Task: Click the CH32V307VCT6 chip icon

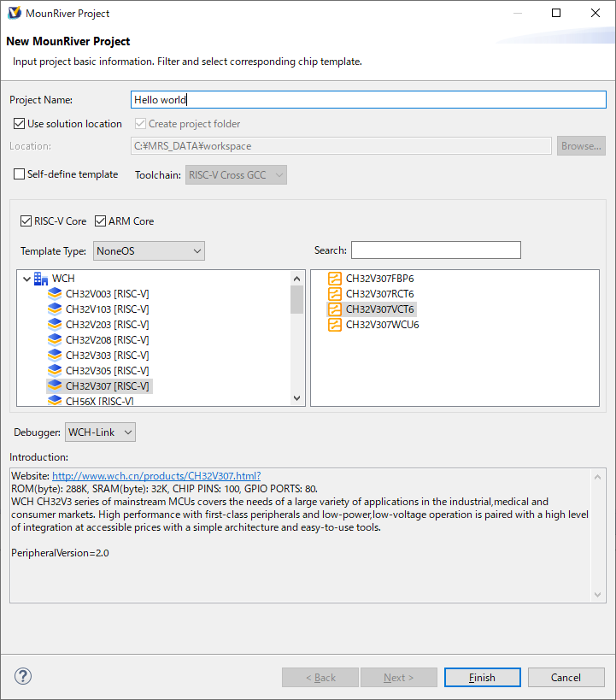Action: coord(335,309)
